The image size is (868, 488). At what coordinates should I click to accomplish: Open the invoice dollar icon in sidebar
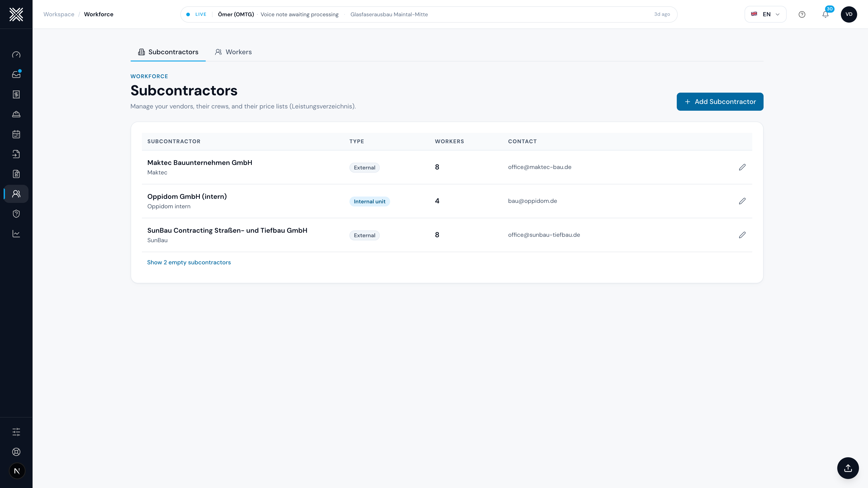click(16, 94)
